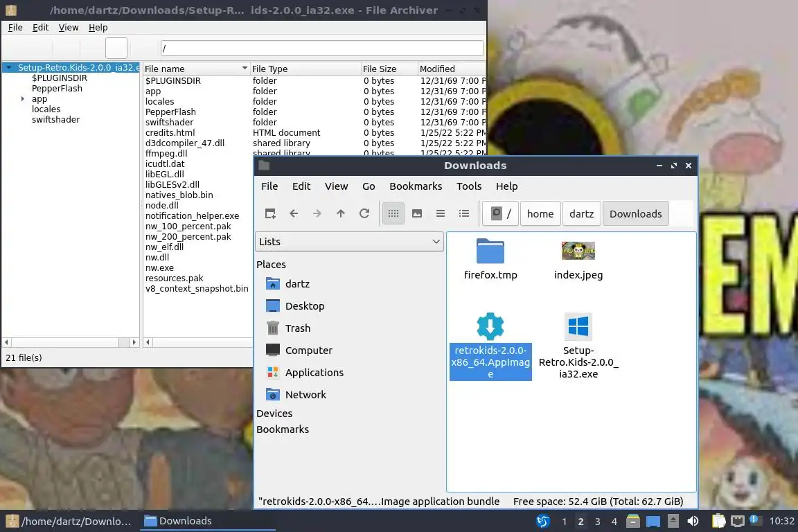
Task: Open the file manager taskbar quick-launch icon
Action: coord(632,521)
